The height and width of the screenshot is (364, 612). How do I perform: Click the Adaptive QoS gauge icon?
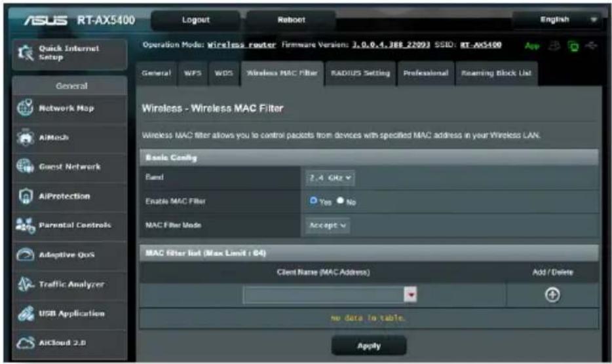(26, 255)
